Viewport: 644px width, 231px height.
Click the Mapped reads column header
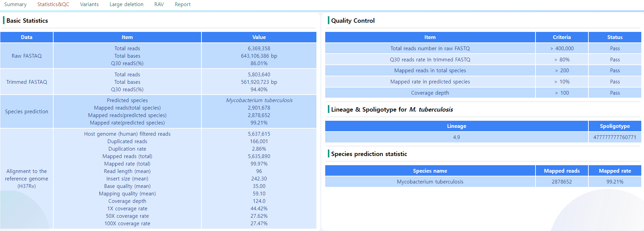[562, 171]
